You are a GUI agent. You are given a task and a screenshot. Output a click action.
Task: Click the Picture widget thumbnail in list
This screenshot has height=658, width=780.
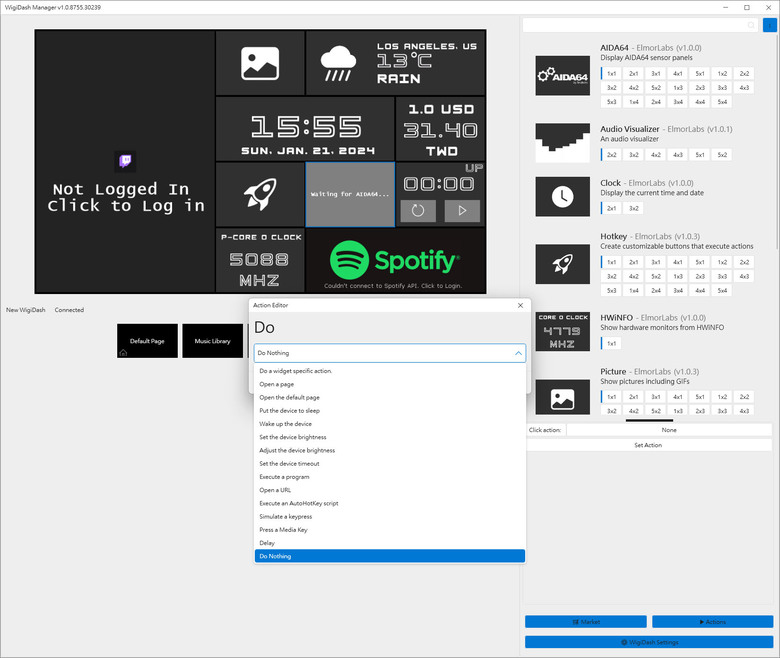coord(563,397)
